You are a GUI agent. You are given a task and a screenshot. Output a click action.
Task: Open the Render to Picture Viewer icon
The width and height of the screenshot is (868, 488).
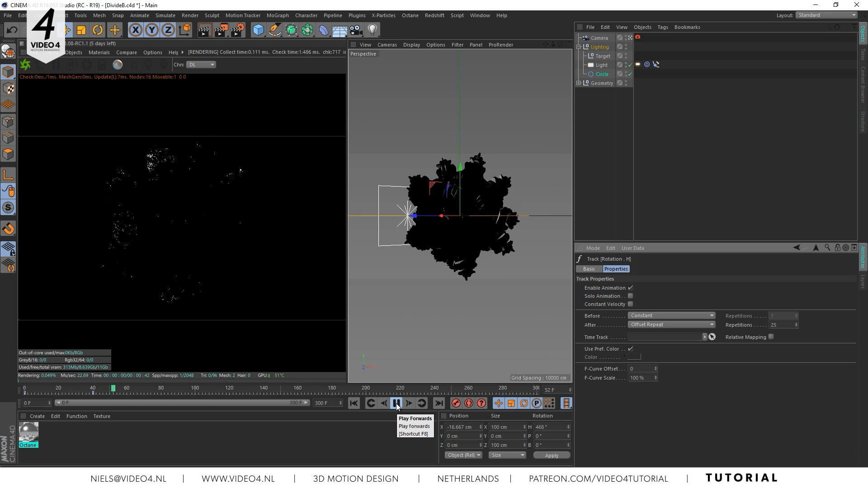(221, 30)
